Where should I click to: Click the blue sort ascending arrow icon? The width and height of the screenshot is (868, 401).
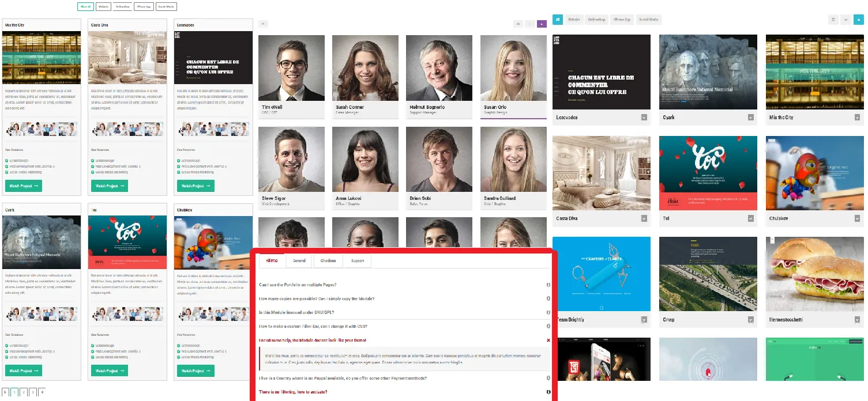click(x=859, y=20)
